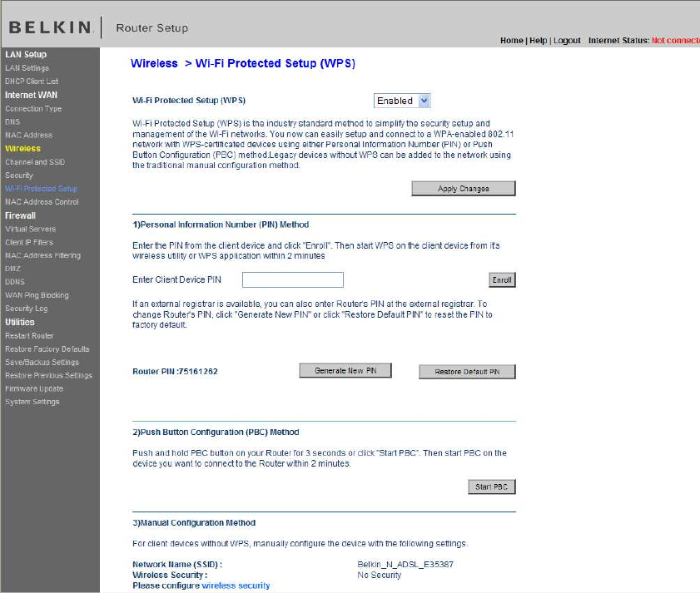Open WAN Ping Blocking page
Image resolution: width=700 pixels, height=593 pixels.
(x=37, y=295)
